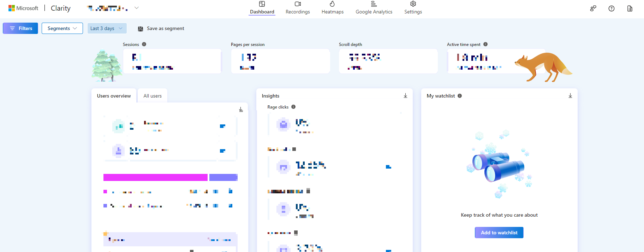Screen dimensions: 644x252
Task: Open the share team members icon
Action: coord(593,8)
